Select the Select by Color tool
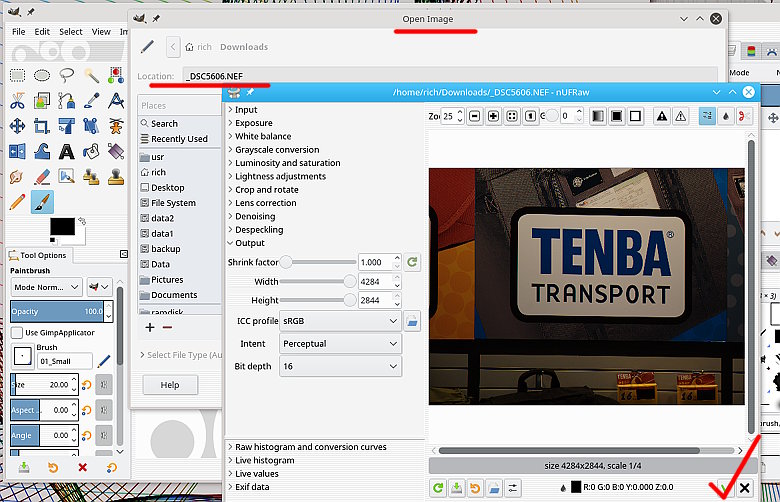 click(x=116, y=76)
